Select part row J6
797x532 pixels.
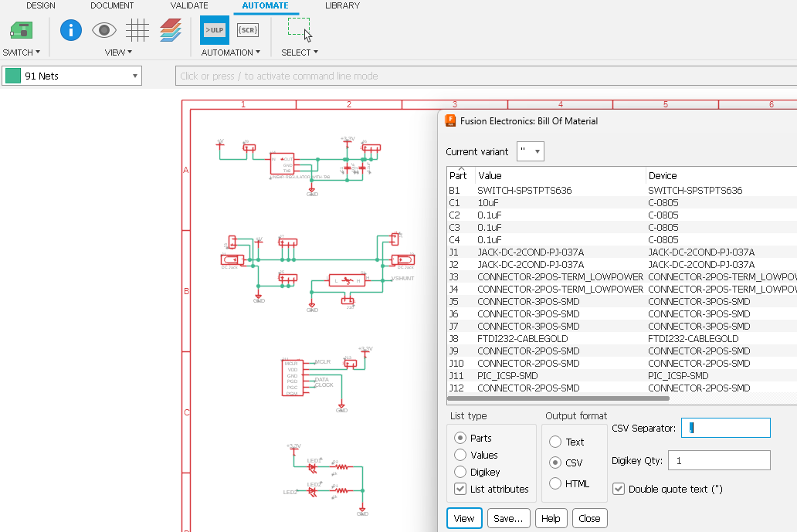point(622,314)
